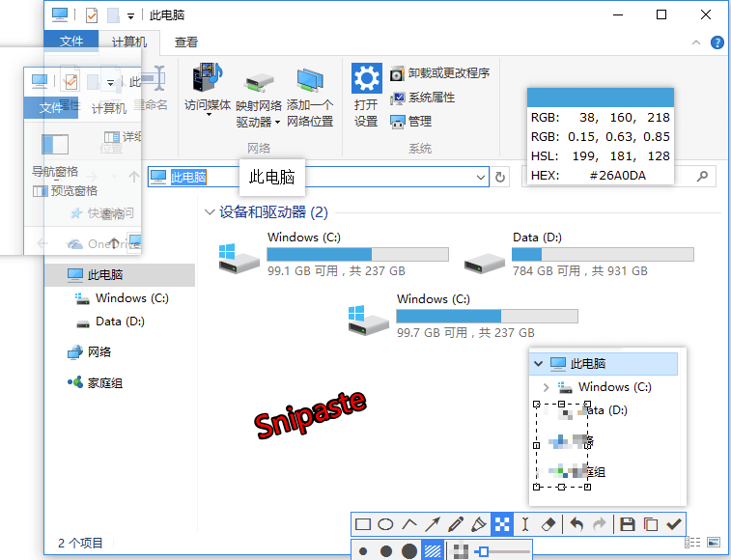731x560 pixels.
Task: Switch to the 计算机 tab
Action: click(129, 42)
